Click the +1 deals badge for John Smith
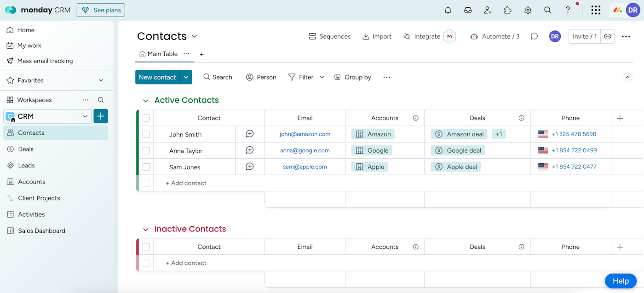 (499, 134)
